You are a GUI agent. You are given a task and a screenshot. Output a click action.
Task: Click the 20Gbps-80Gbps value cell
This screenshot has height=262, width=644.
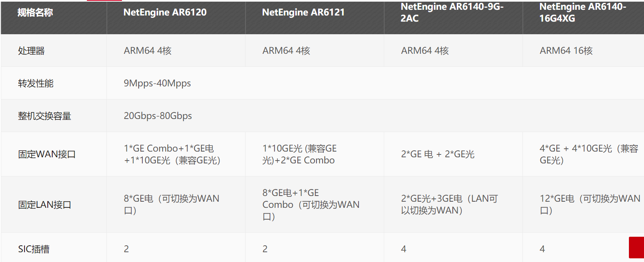click(x=375, y=116)
